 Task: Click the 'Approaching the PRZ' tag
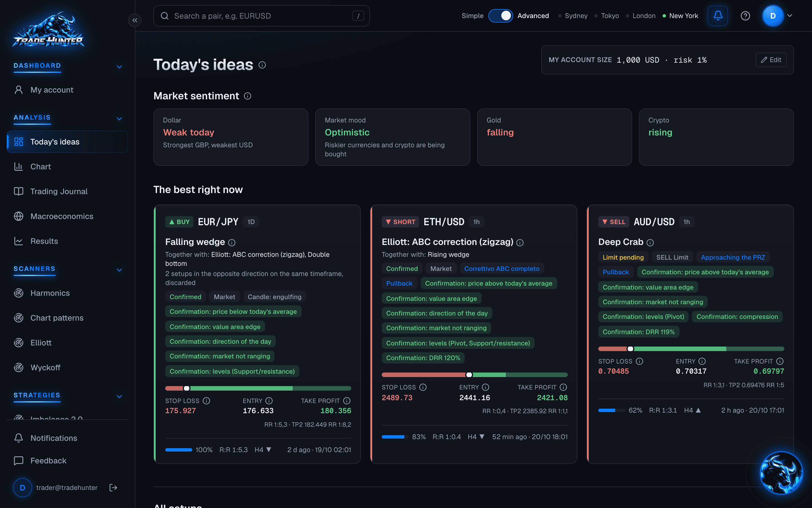pyautogui.click(x=733, y=257)
